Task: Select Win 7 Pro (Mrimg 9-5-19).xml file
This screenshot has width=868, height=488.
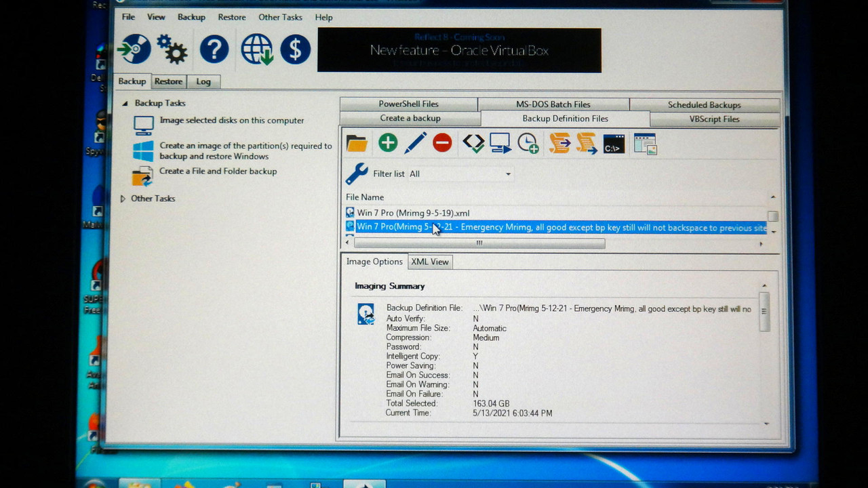Action: pyautogui.click(x=413, y=213)
